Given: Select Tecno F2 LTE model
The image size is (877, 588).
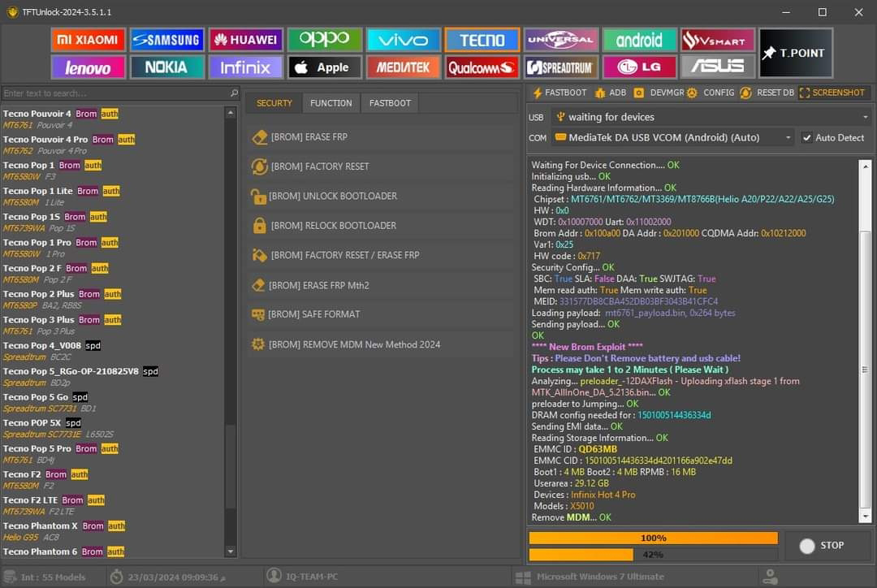Looking at the screenshot, I should pyautogui.click(x=112, y=505).
